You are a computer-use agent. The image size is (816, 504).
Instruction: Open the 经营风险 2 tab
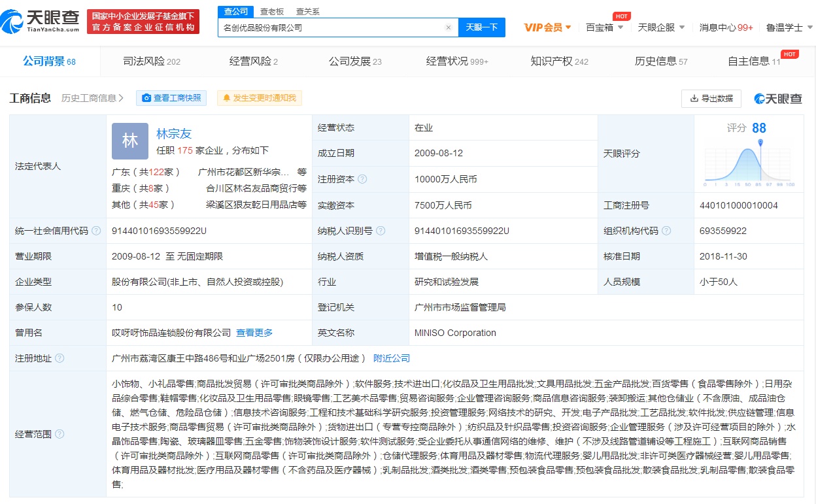[254, 61]
